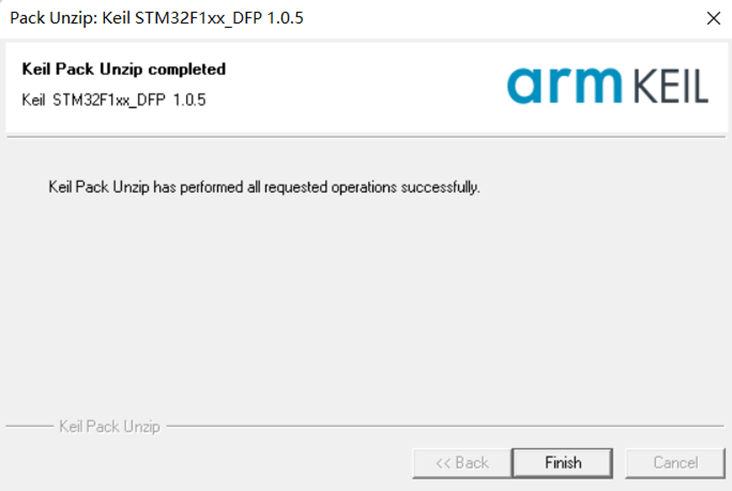Screen dimensions: 732x491
Task: Click the greyed-out << Back button
Action: tap(462, 463)
